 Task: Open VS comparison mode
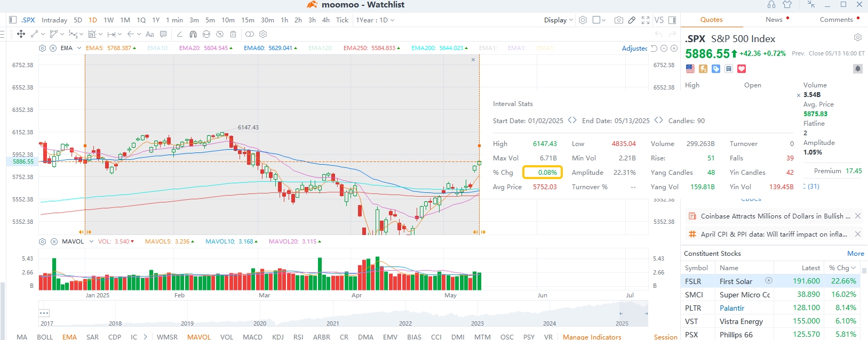[x=659, y=20]
